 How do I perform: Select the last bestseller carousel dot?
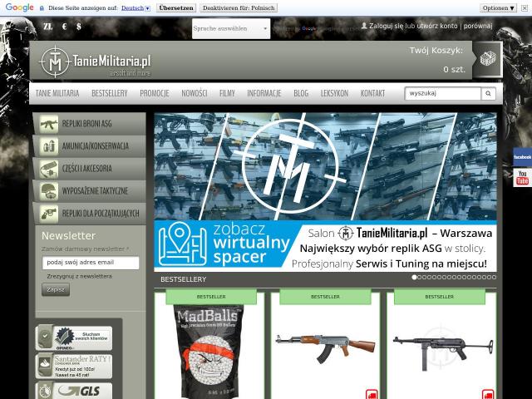(x=494, y=277)
